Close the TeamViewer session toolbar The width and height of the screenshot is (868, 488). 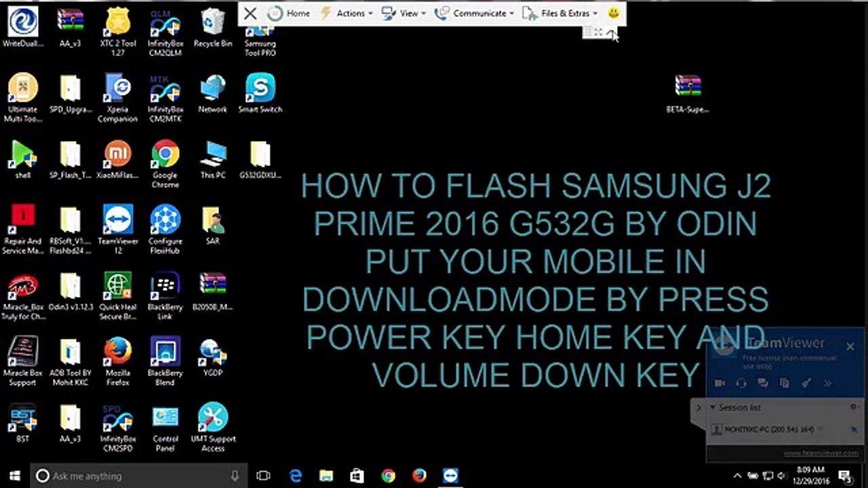tap(250, 13)
